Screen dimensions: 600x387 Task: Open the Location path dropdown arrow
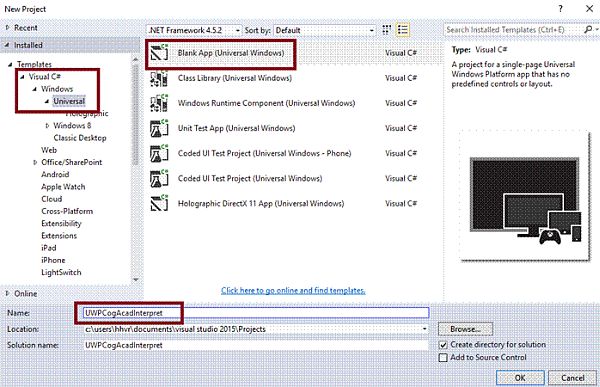click(424, 329)
